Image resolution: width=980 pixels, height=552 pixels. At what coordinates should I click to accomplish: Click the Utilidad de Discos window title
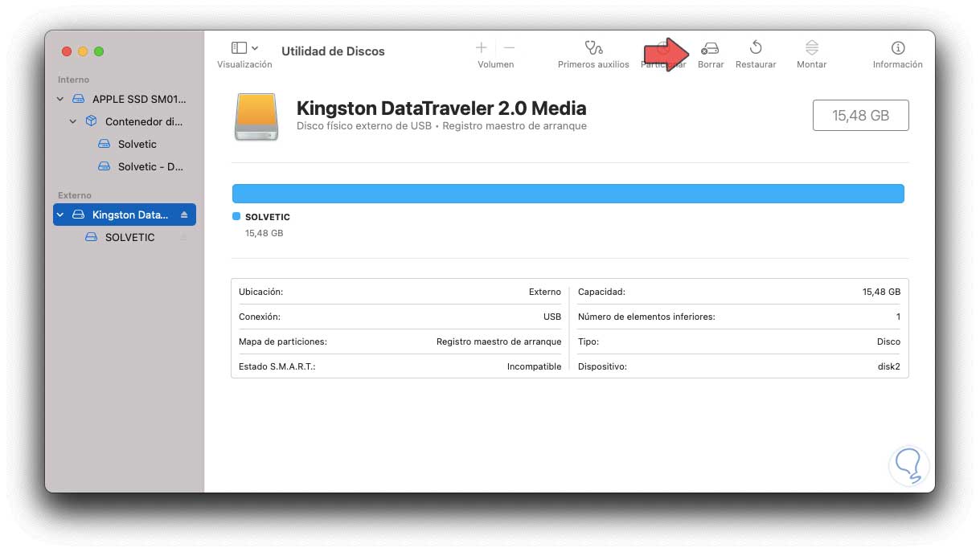(333, 51)
